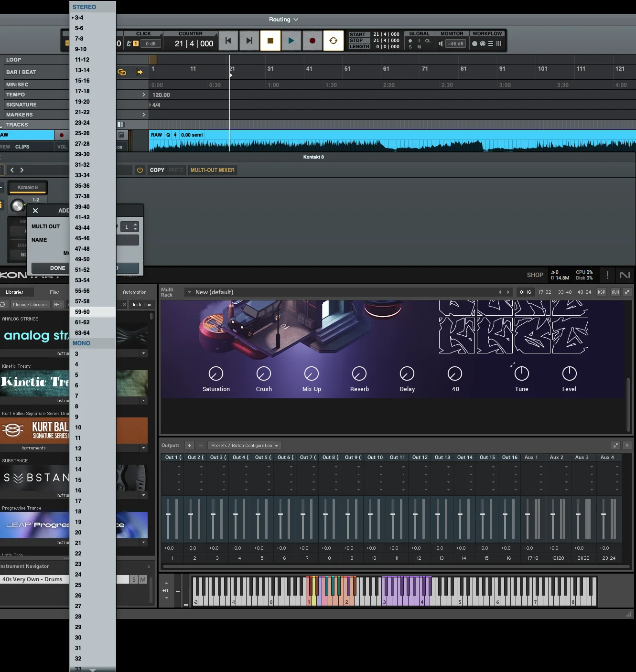The width and height of the screenshot is (636, 672).
Task: Click the Q quantize icon on RAW clip
Action: (168, 135)
